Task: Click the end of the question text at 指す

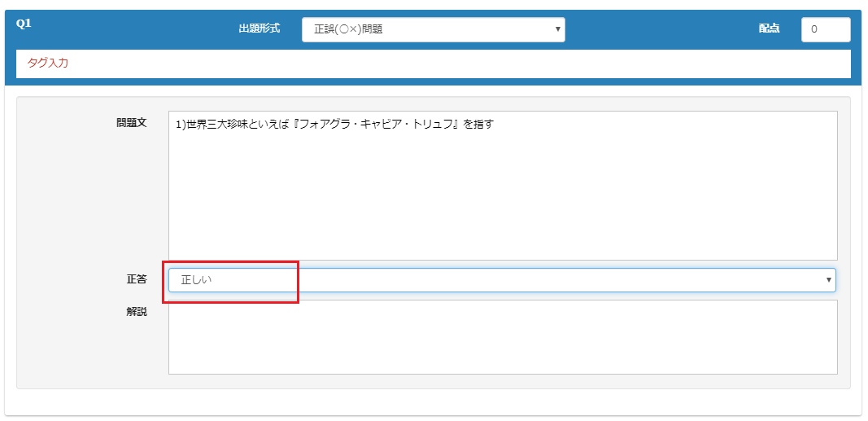Action: (x=484, y=125)
